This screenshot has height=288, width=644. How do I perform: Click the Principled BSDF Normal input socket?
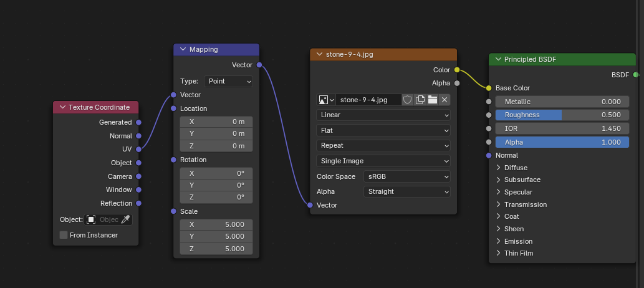489,155
